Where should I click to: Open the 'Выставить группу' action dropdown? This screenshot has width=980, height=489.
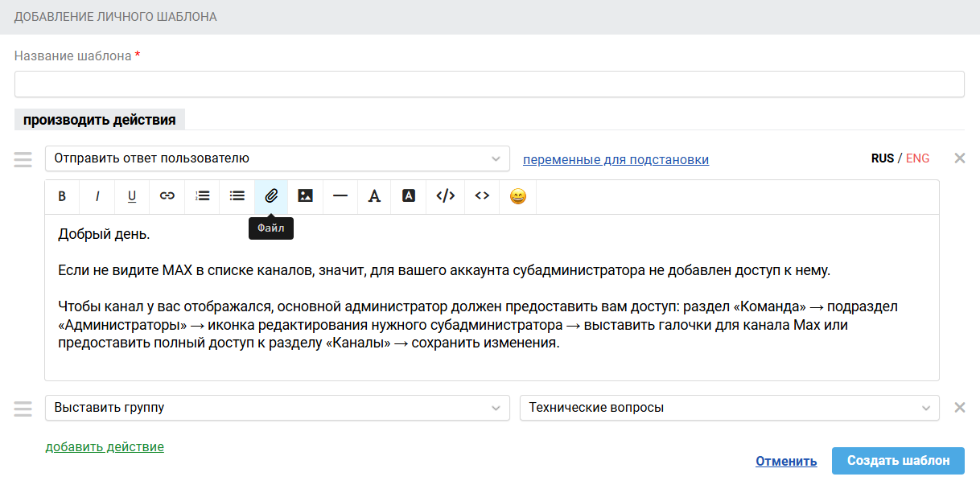coord(277,408)
